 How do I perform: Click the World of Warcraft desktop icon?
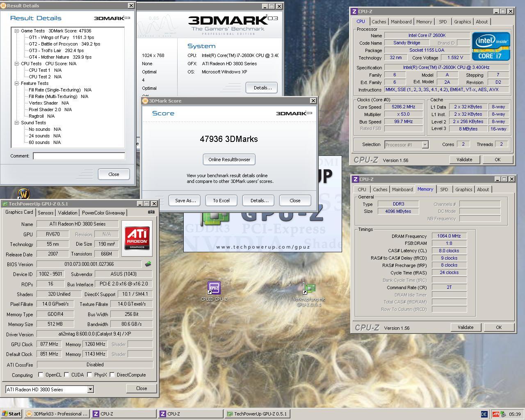[x=24, y=193]
